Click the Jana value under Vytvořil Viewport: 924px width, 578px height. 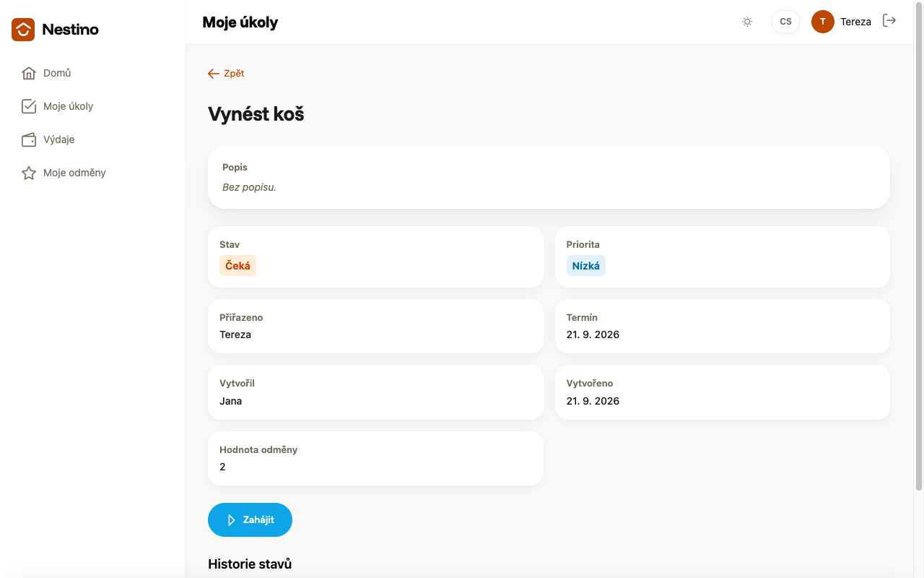(x=230, y=401)
